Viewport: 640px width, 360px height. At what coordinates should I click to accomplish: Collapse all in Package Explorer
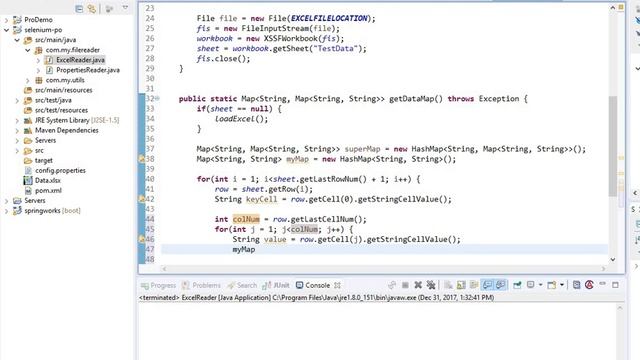(x=79, y=9)
